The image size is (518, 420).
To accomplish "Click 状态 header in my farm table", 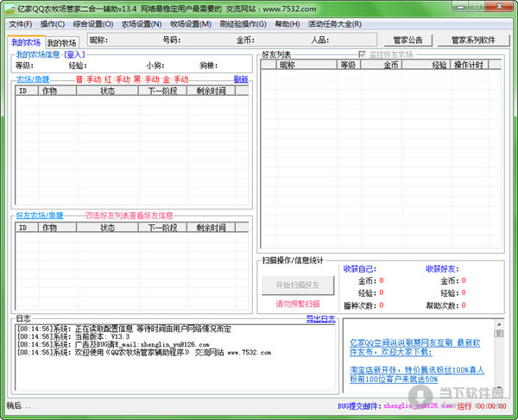I will pos(107,91).
